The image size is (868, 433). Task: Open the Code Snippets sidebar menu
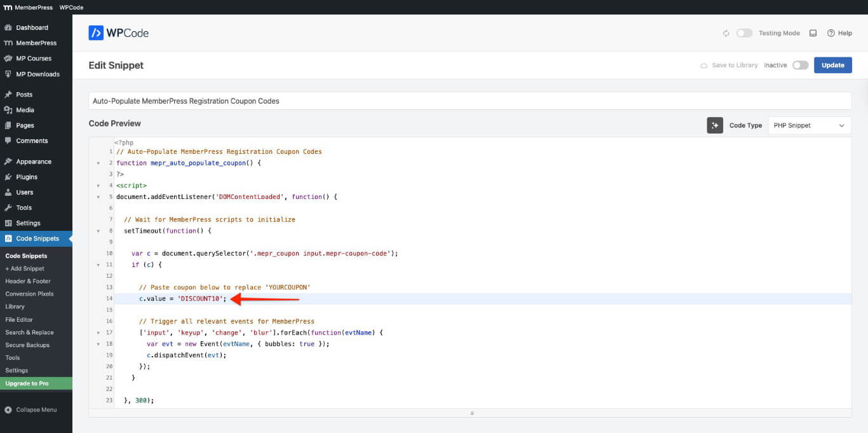tap(36, 238)
